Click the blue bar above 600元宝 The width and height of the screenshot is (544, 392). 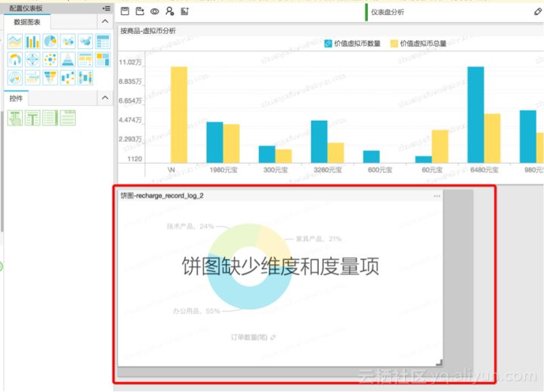point(371,156)
